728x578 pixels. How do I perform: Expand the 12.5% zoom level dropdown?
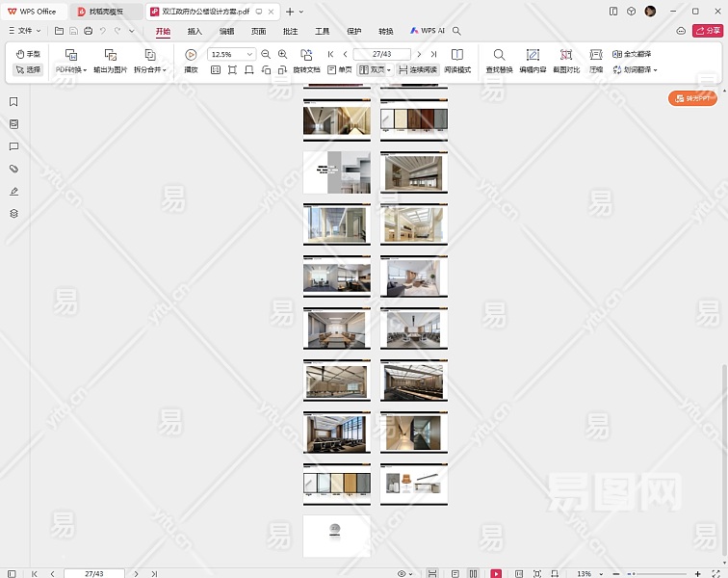(250, 55)
